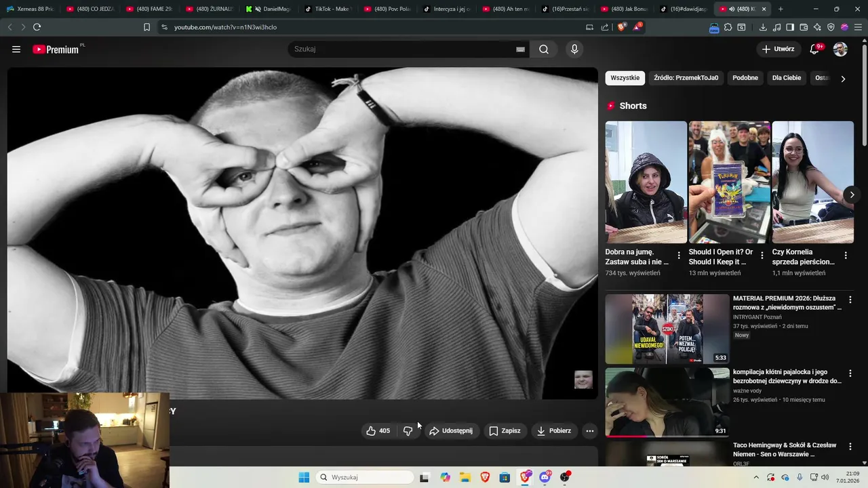Image resolution: width=868 pixels, height=488 pixels.
Task: Open more actions ellipsis next to Pobierz
Action: pos(590,430)
